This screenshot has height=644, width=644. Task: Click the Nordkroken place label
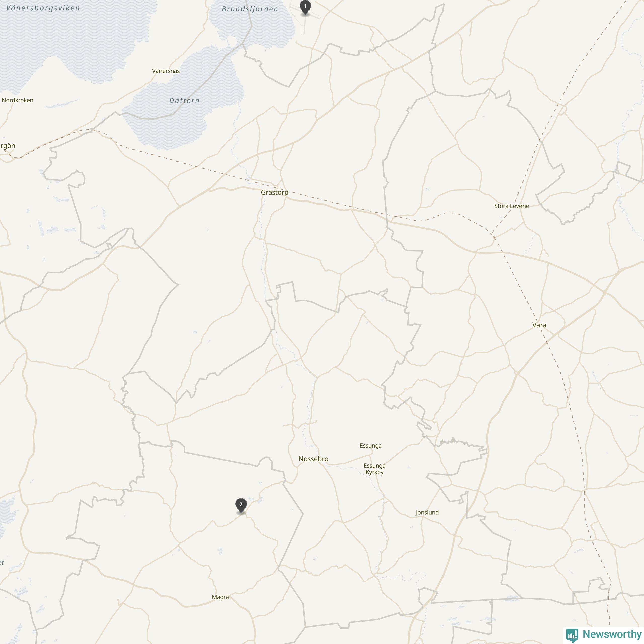coord(17,100)
